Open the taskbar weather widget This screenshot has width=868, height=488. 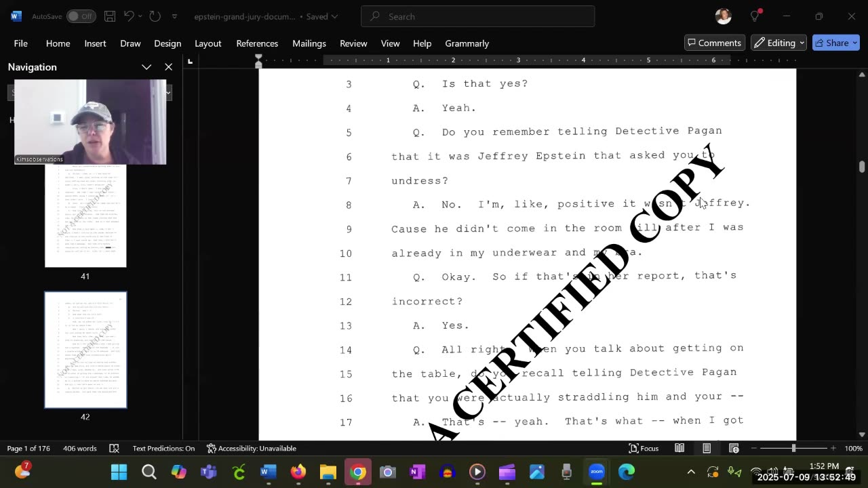pyautogui.click(x=22, y=470)
